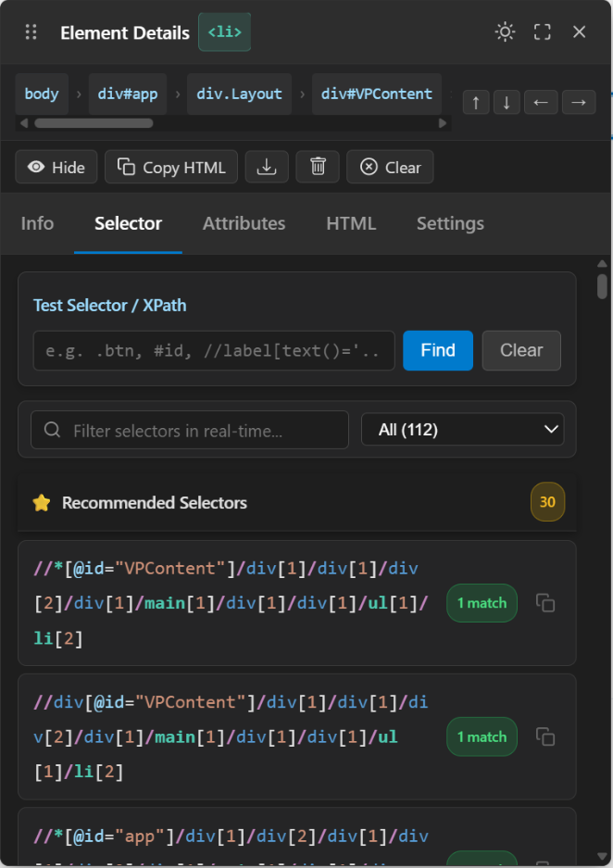Click the vertical scrollbar thumb
Screen dimensions: 613x868
(602, 286)
